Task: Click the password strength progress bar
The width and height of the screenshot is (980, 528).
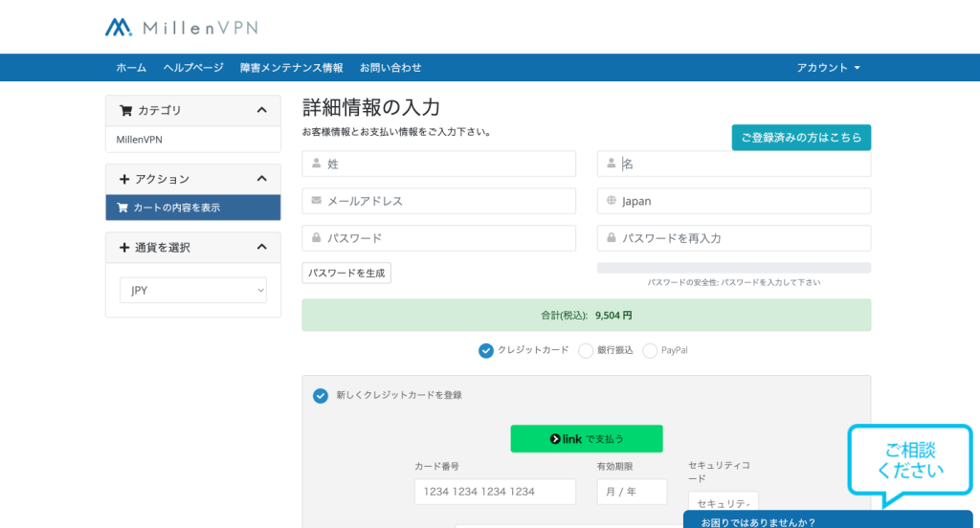Action: pos(733,268)
